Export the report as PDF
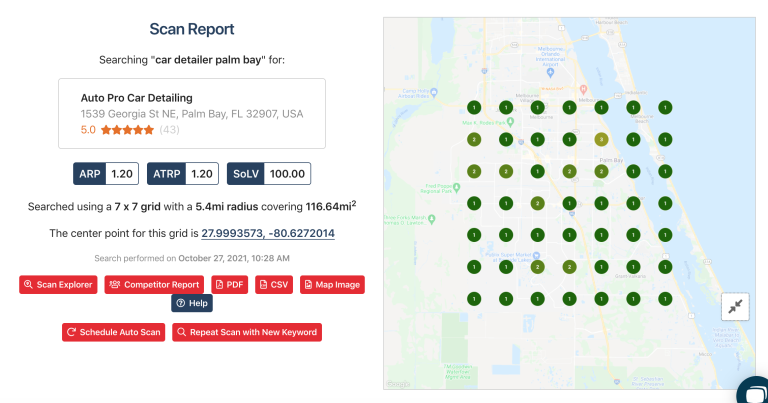The image size is (768, 403). click(x=230, y=284)
